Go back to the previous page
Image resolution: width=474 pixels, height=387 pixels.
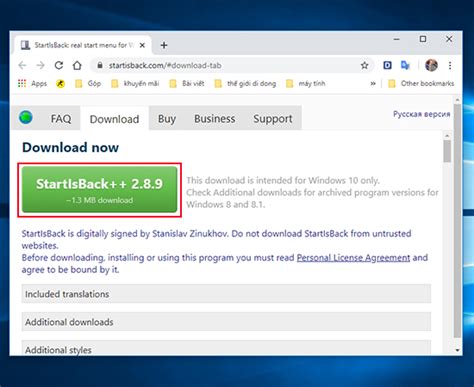(23, 65)
